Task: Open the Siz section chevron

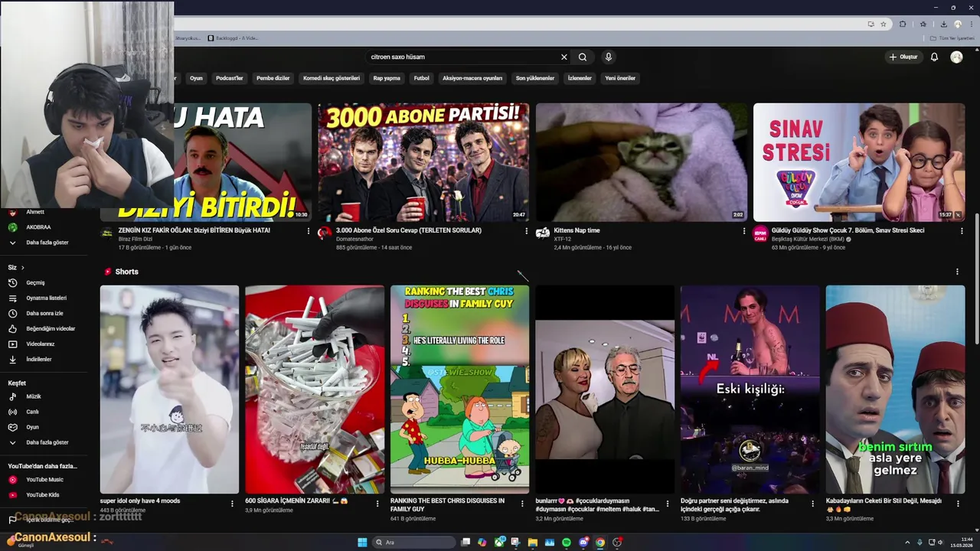Action: tap(22, 267)
